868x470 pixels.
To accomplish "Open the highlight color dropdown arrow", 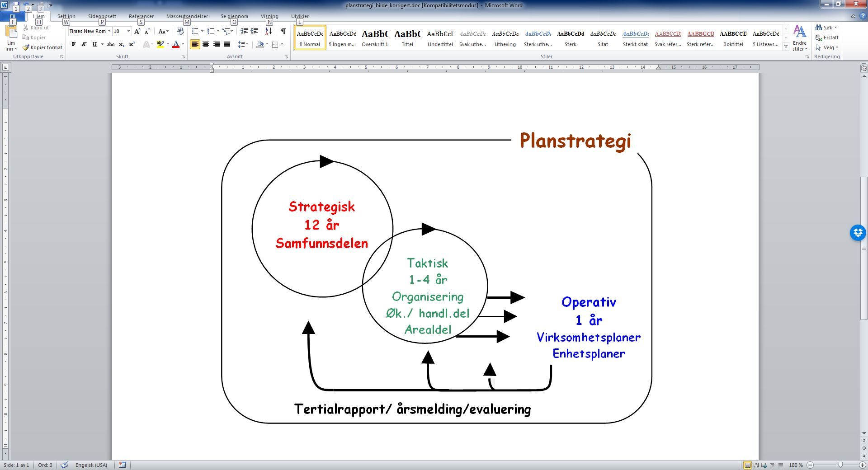I will (168, 44).
